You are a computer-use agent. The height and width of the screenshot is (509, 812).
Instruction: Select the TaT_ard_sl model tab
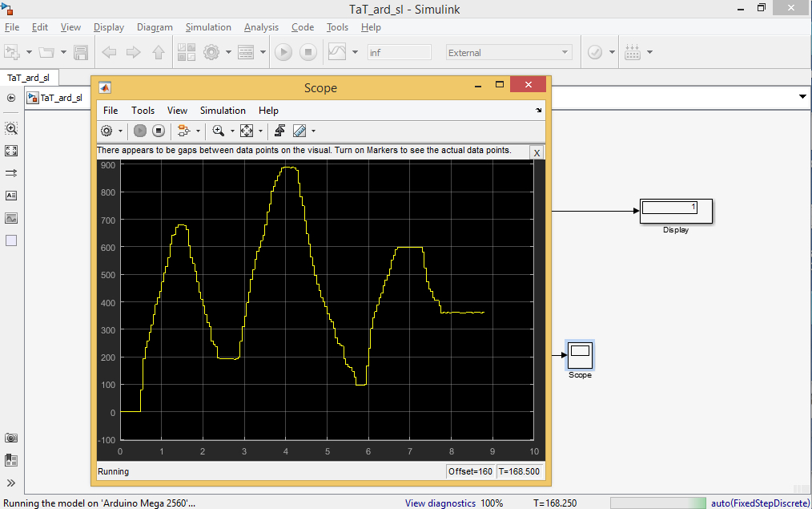point(29,78)
